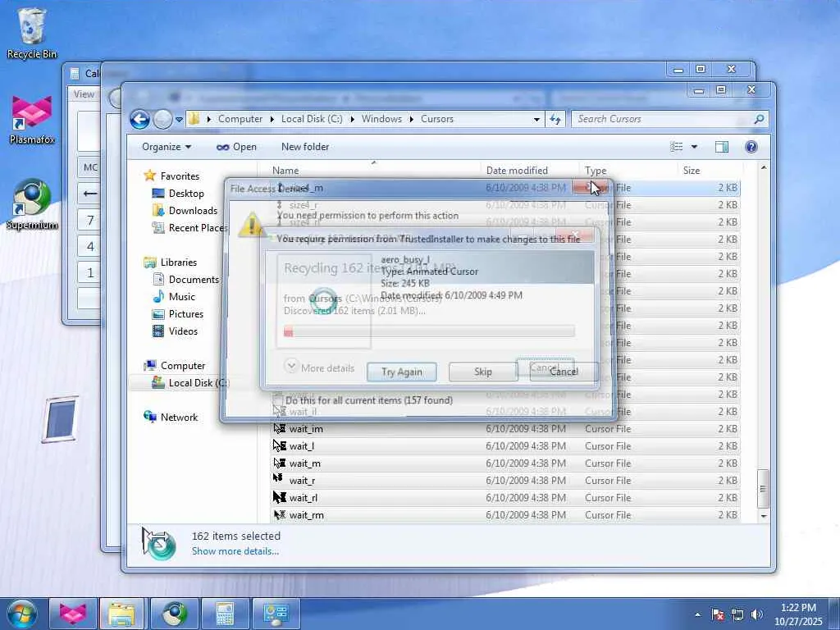Image resolution: width=840 pixels, height=630 pixels.
Task: Click the search magnifier in Search Cursors
Action: pyautogui.click(x=759, y=120)
